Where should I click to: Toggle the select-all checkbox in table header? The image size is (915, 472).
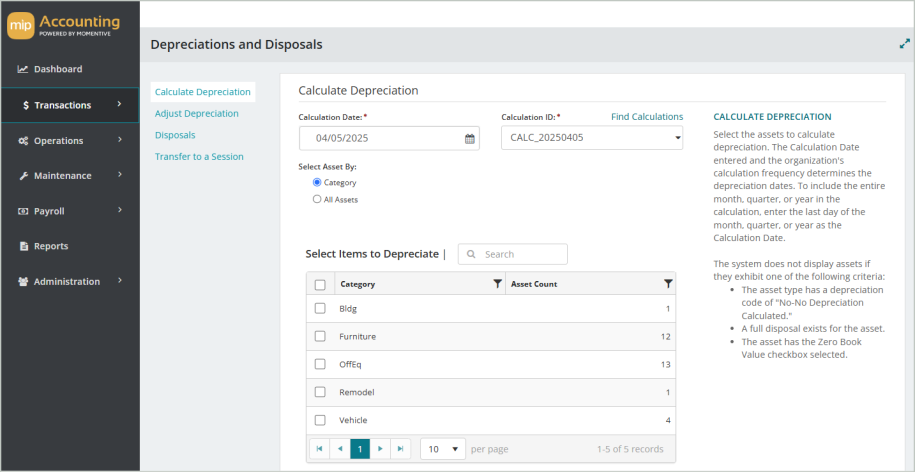click(320, 285)
